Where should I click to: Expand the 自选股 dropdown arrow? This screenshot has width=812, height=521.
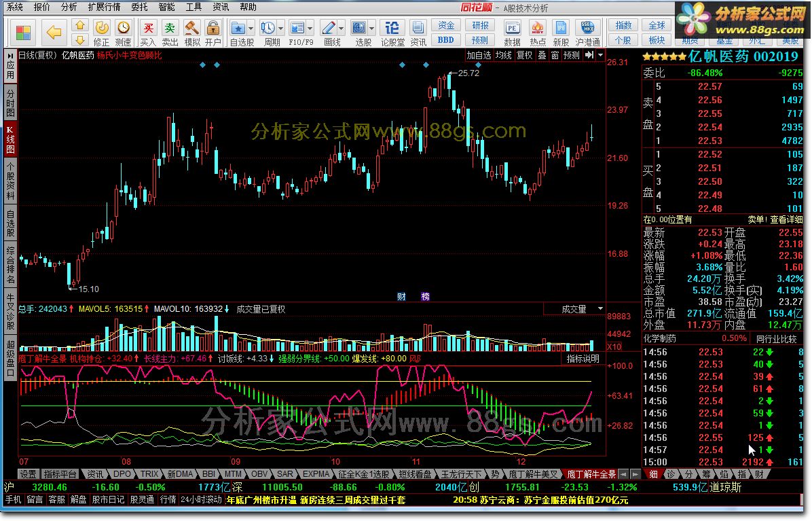pos(251,28)
